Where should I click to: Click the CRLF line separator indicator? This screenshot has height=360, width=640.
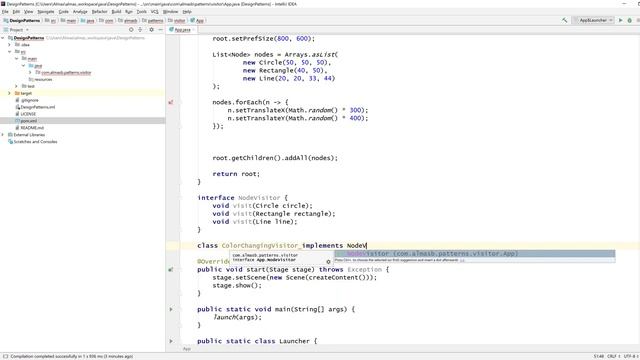pos(613,356)
